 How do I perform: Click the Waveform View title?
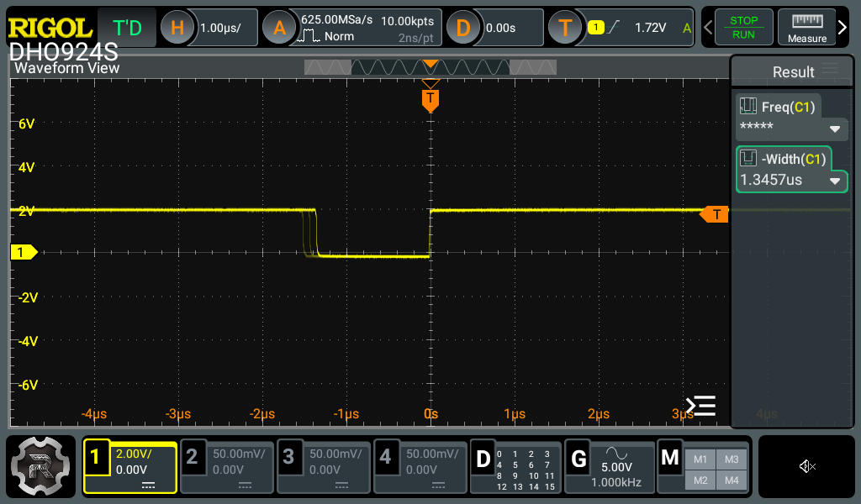(x=67, y=68)
